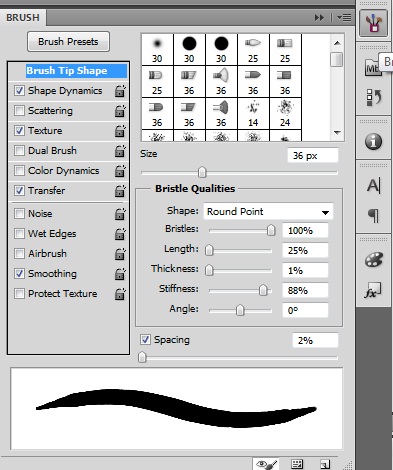
Task: Toggle lock icon for Wet Edges
Action: pyautogui.click(x=120, y=234)
